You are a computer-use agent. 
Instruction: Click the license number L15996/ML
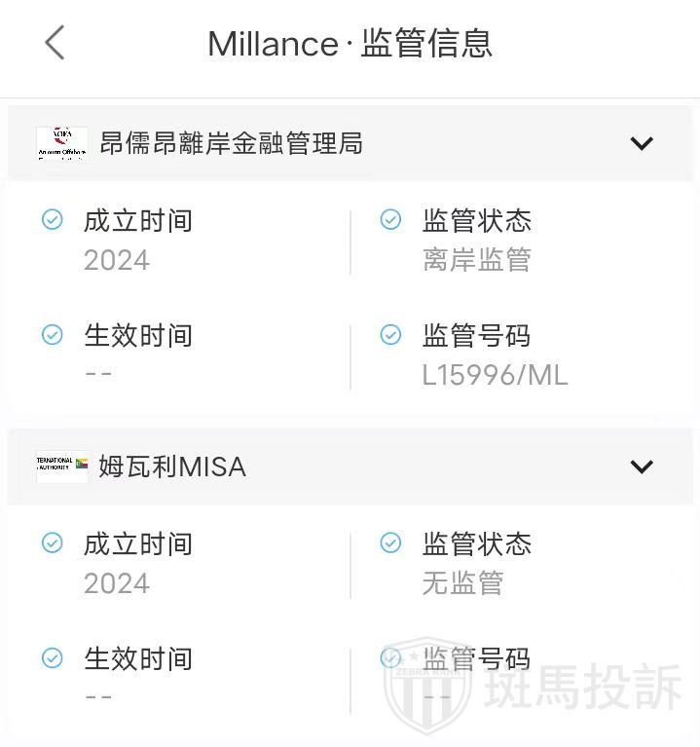coord(495,375)
